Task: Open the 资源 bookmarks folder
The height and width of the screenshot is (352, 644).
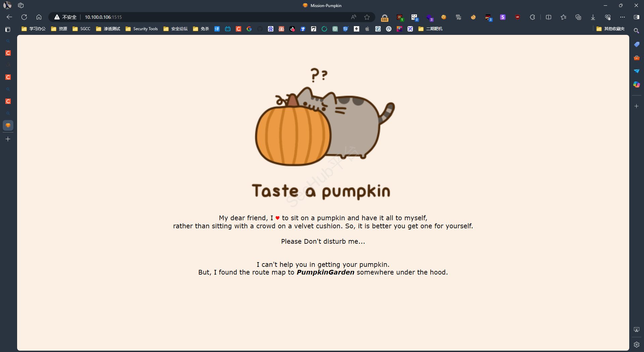Action: click(59, 29)
